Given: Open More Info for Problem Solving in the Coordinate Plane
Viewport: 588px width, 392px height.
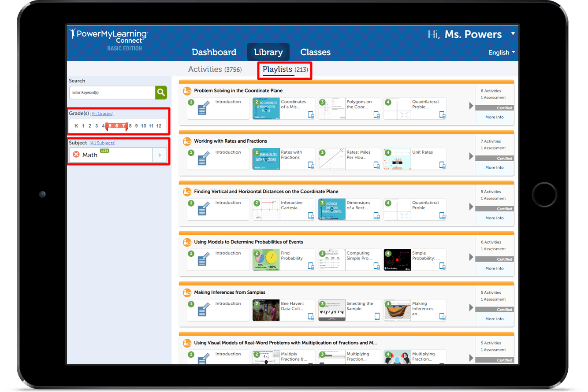Looking at the screenshot, I should [x=495, y=117].
